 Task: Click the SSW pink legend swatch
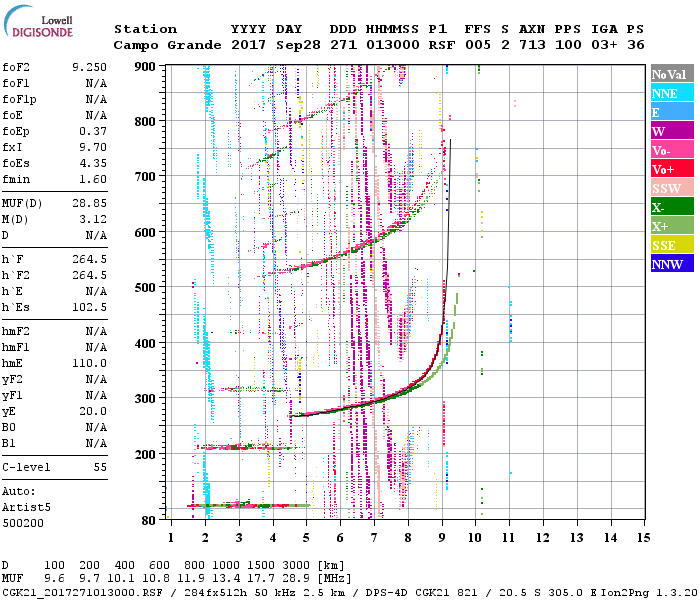[672, 188]
